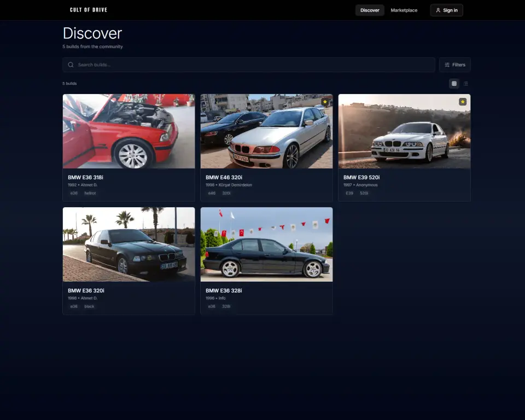Open the BMW E36 320i title
The width and height of the screenshot is (525, 420).
[x=86, y=290]
